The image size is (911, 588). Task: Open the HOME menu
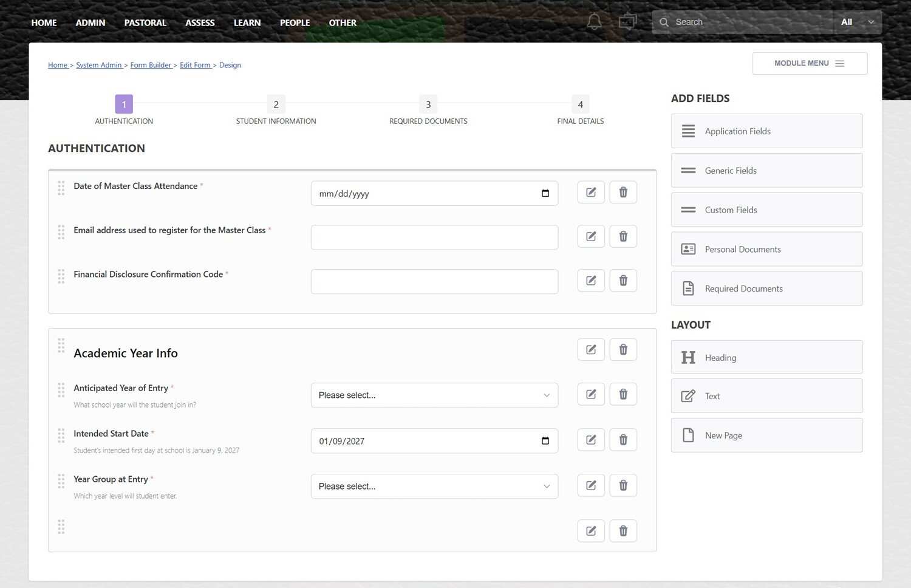pyautogui.click(x=44, y=22)
